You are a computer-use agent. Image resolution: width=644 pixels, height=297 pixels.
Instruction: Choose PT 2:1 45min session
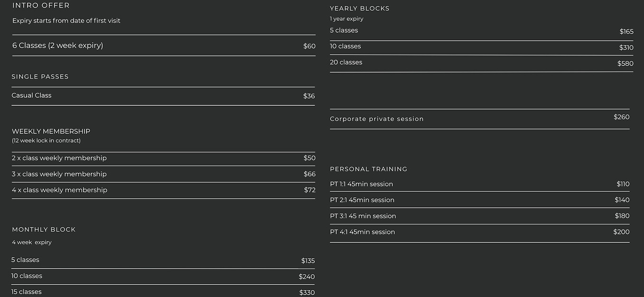coord(480,200)
